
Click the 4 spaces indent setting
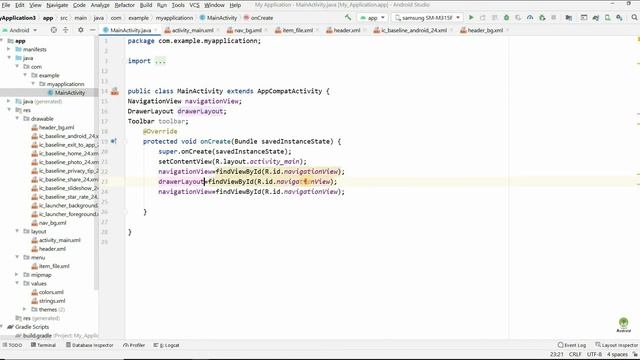617,354
